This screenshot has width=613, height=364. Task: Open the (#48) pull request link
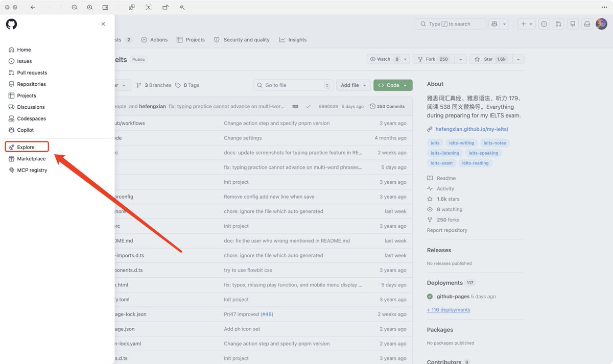pyautogui.click(x=267, y=314)
